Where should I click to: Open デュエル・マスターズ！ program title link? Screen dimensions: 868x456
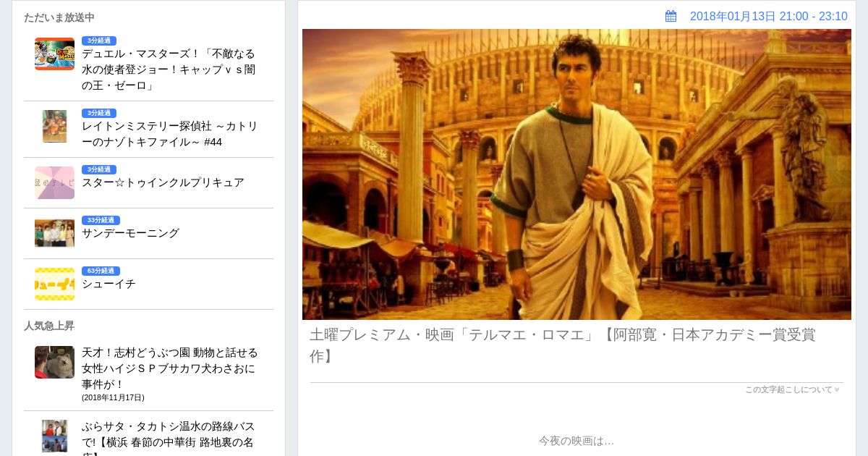[x=169, y=69]
